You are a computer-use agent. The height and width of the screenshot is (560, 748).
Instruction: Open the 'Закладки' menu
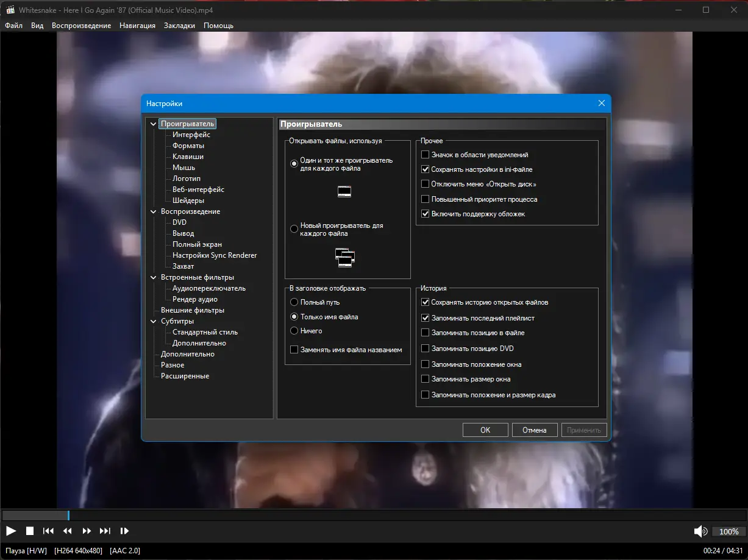(179, 26)
